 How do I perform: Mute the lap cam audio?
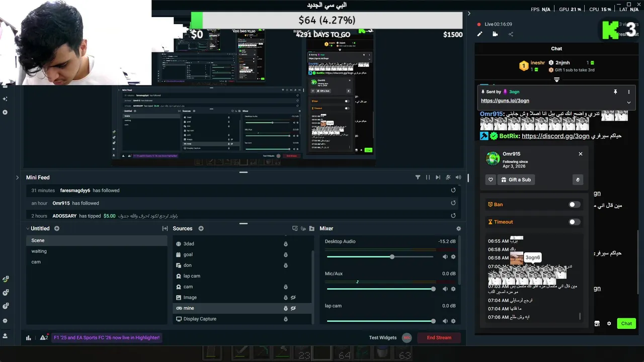[445, 321]
